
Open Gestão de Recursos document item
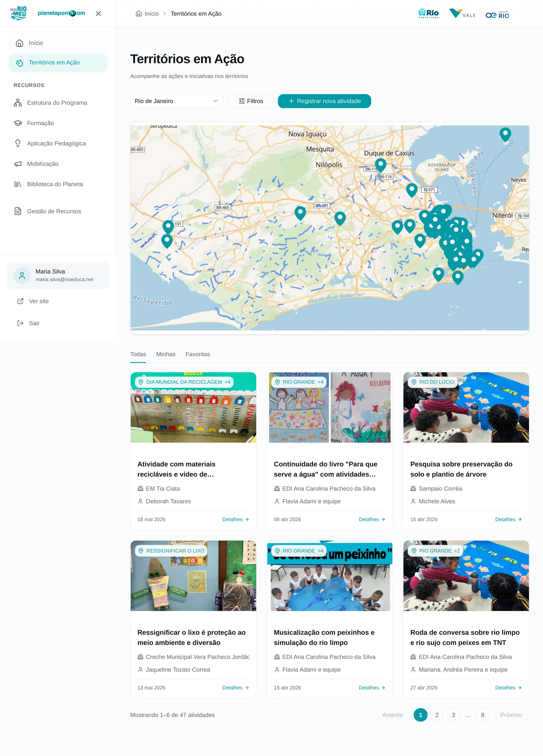click(58, 211)
